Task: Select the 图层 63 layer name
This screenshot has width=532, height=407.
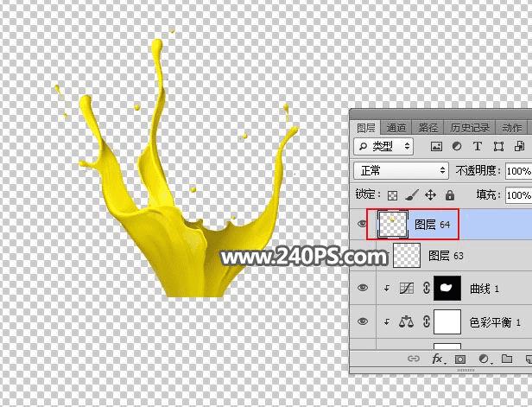Action: 446,256
